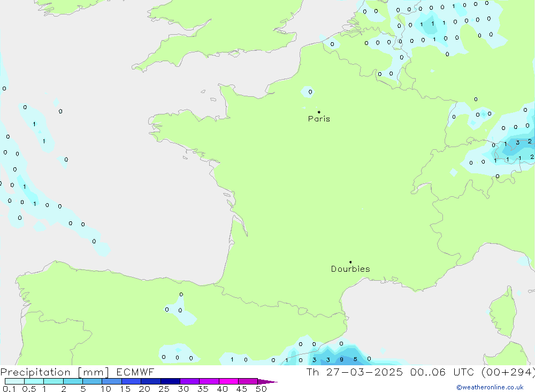The width and height of the screenshot is (535, 392).
Task: Pick the 25–30 mm navy legend swatch
Action: (x=170, y=381)
